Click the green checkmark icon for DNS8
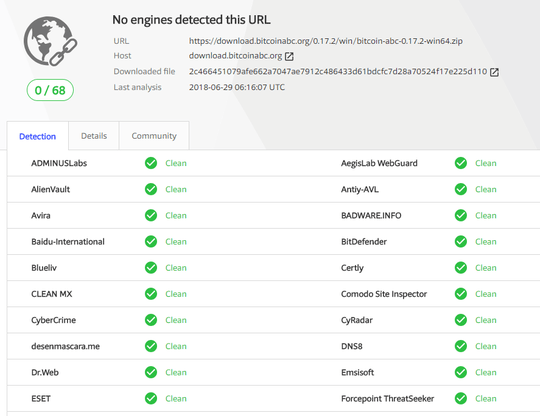This screenshot has height=416, width=540. point(461,346)
